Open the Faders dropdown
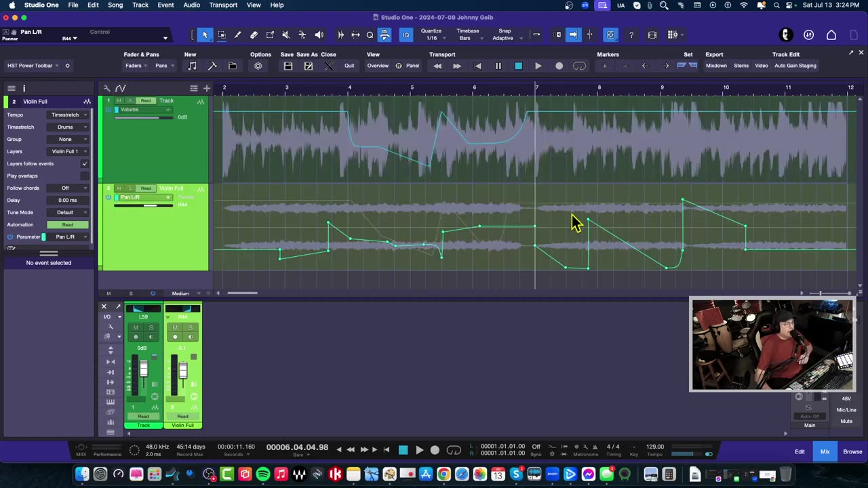The image size is (868, 488). (x=136, y=66)
